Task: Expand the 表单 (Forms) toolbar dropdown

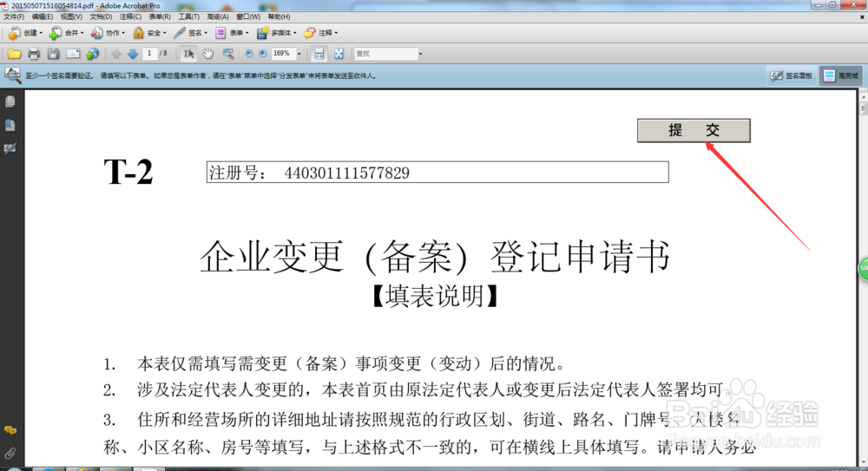Action: coord(247,33)
